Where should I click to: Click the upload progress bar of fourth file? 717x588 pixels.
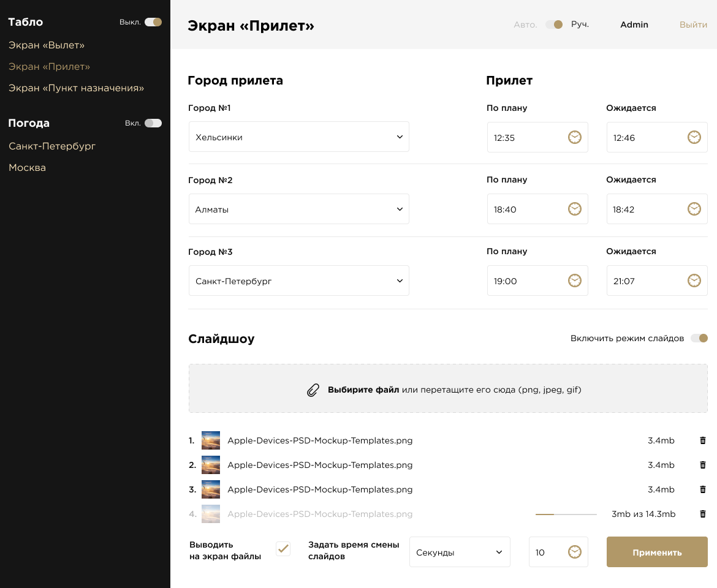[x=566, y=514]
